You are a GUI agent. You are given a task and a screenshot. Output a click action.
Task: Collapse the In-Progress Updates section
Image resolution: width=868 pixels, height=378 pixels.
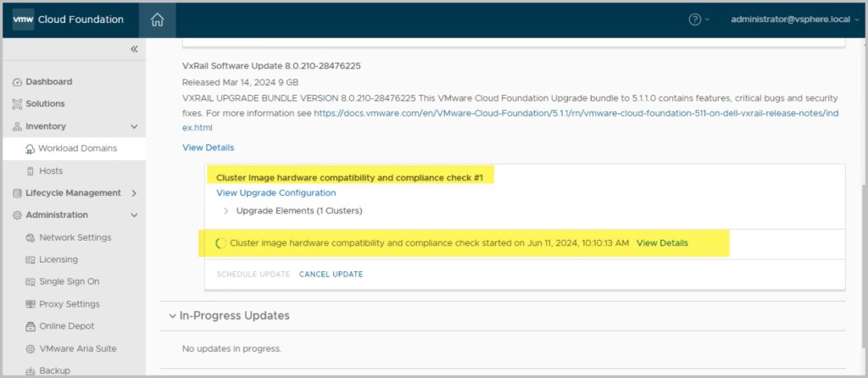coord(172,316)
